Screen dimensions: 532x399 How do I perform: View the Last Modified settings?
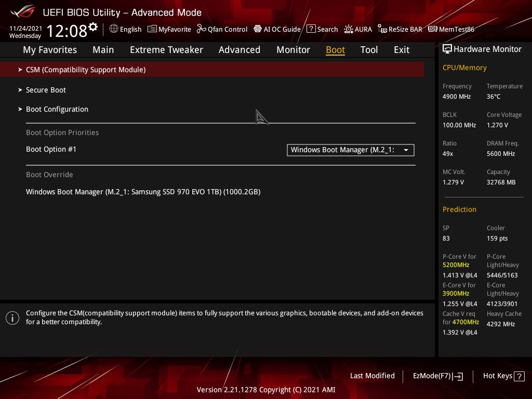[372, 376]
